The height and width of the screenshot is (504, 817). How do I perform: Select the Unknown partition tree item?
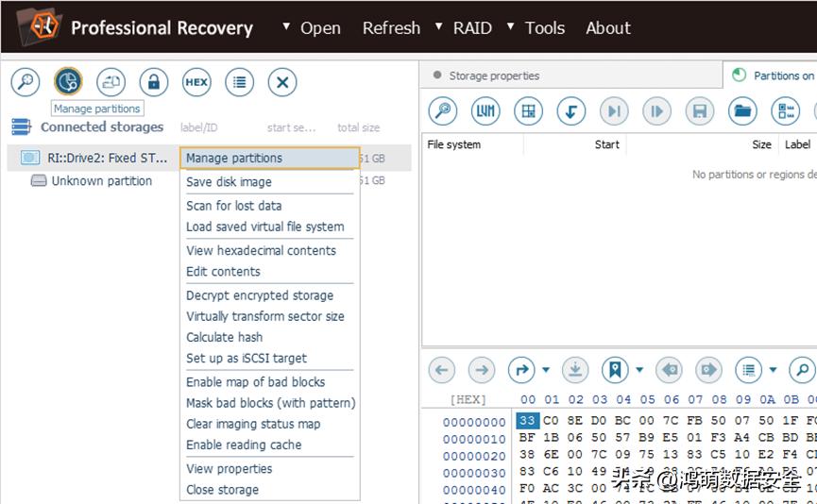101,181
